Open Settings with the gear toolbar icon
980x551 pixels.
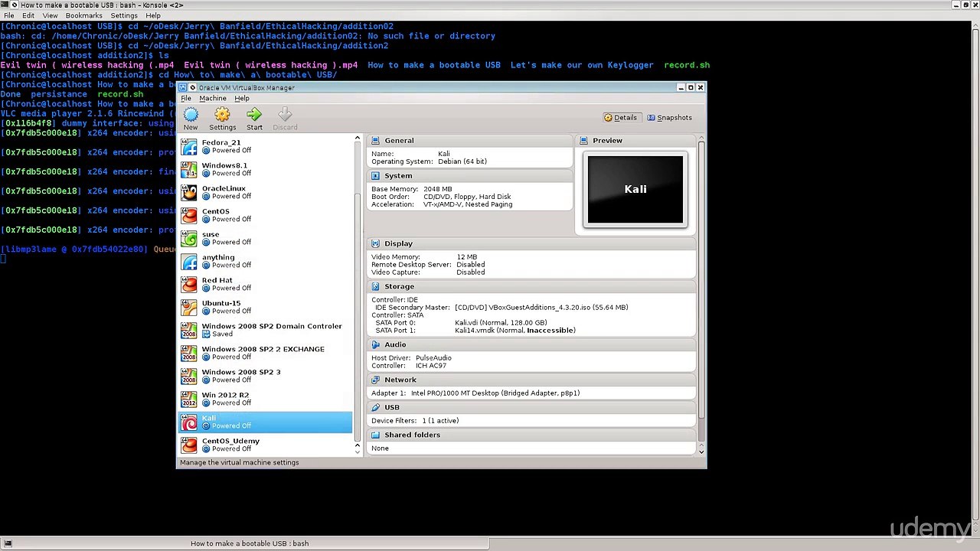[x=222, y=115]
